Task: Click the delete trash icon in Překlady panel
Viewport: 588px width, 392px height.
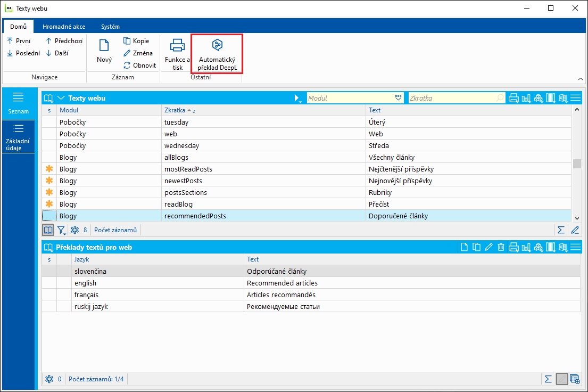Action: click(501, 247)
